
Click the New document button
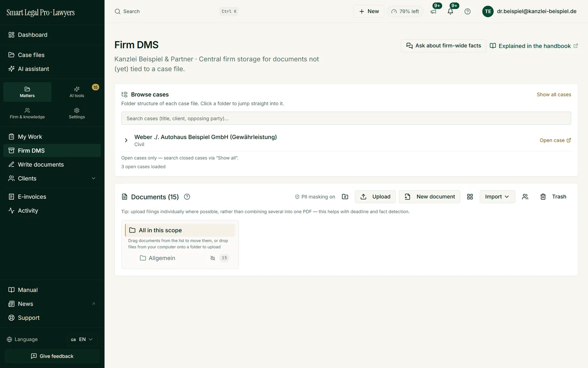point(430,197)
